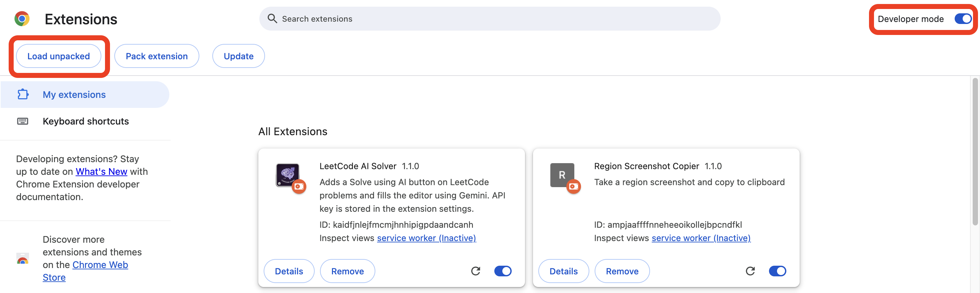This screenshot has height=293, width=980.
Task: Click the LeetCode AI Solver extension icon
Action: point(288,175)
